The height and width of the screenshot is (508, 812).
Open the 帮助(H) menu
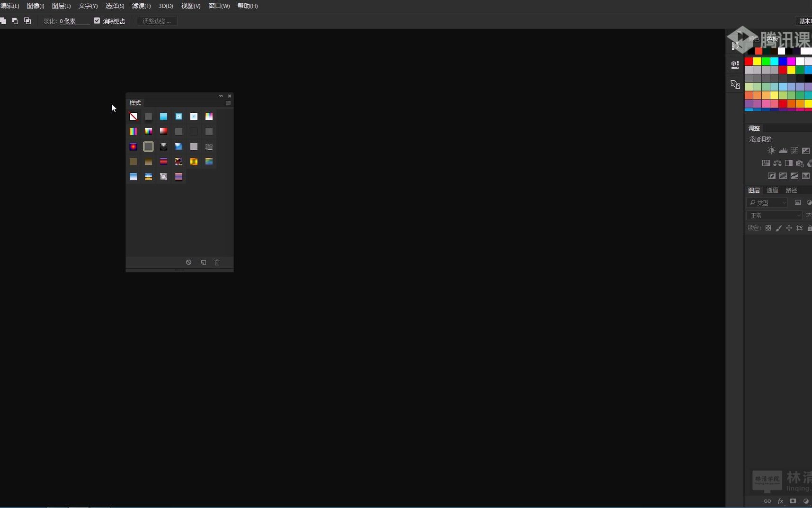point(248,6)
